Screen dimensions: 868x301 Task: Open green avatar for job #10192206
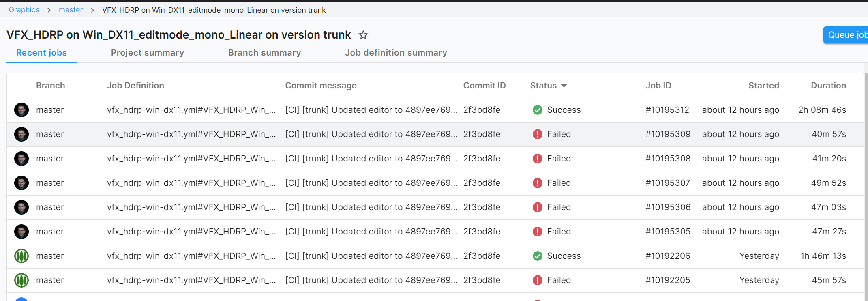pos(21,256)
